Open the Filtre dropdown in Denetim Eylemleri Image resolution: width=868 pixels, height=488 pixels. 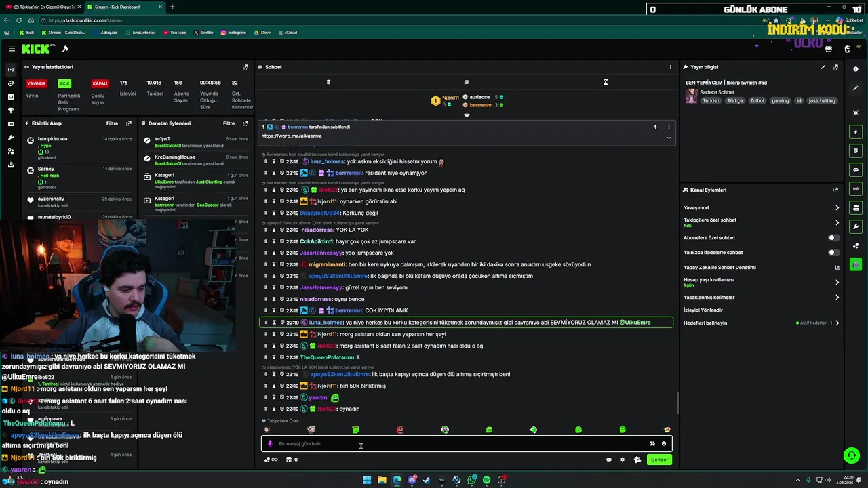[229, 123]
